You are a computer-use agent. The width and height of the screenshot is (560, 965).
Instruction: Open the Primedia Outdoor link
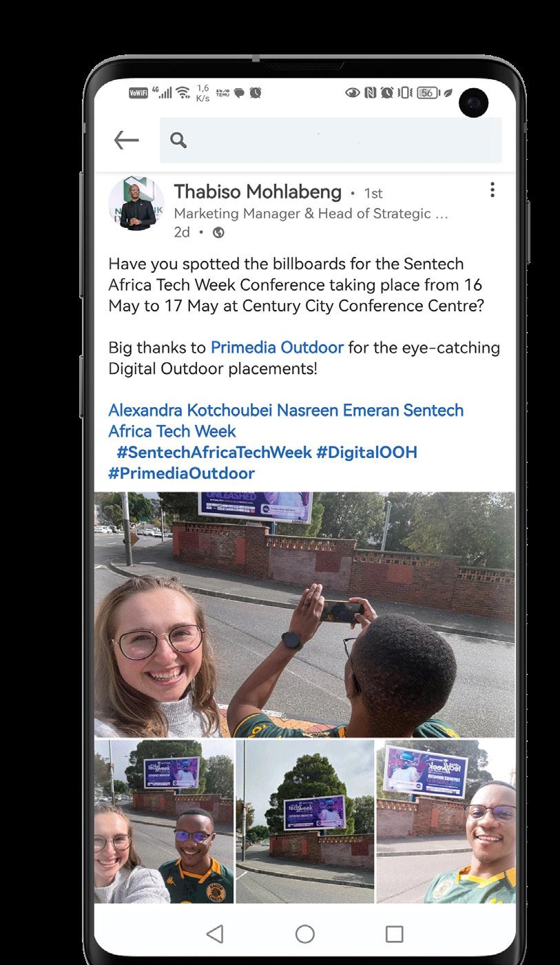coord(277,348)
